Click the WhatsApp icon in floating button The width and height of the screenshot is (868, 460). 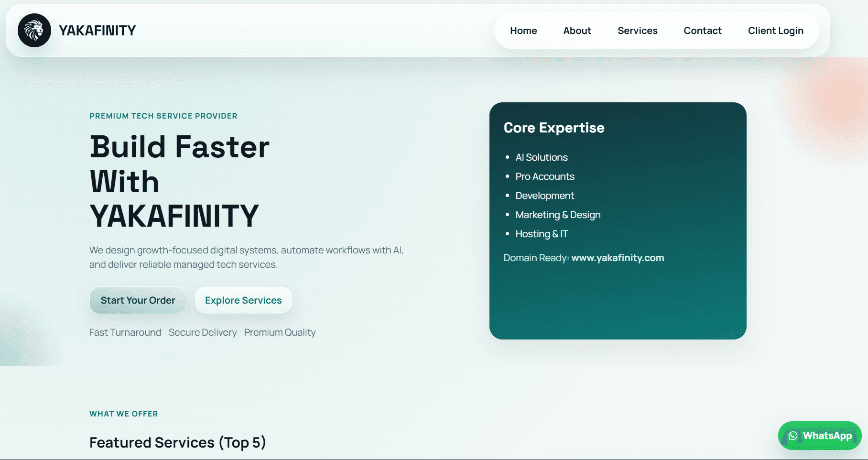coord(793,436)
